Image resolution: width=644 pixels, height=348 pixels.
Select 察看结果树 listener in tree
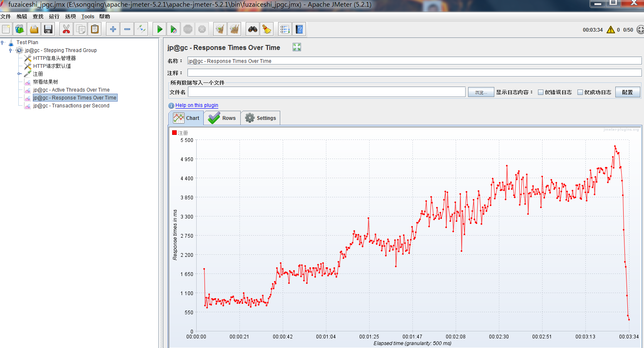pyautogui.click(x=45, y=82)
